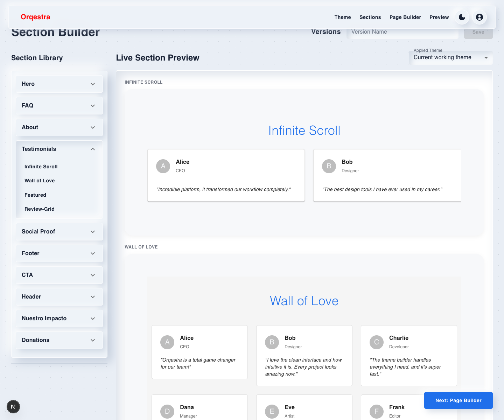Screen dimensions: 504x420
Task: Expand the Donations section group
Action: [x=59, y=340]
